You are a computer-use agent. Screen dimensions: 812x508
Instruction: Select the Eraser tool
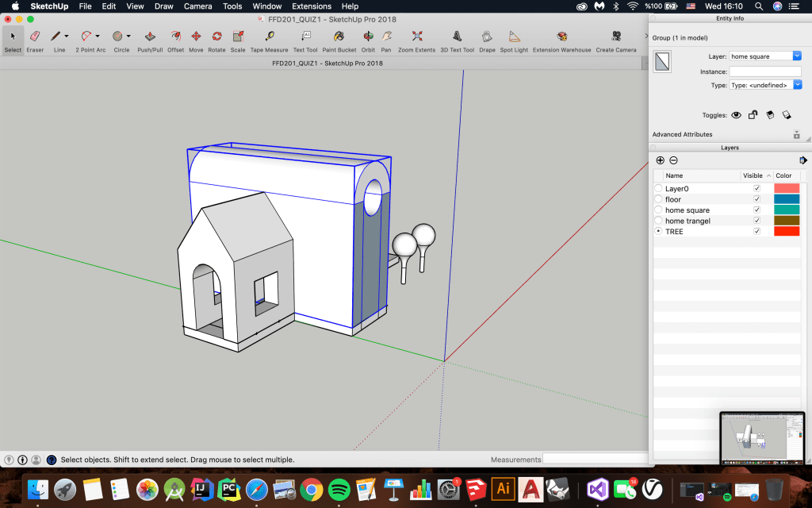pos(35,37)
